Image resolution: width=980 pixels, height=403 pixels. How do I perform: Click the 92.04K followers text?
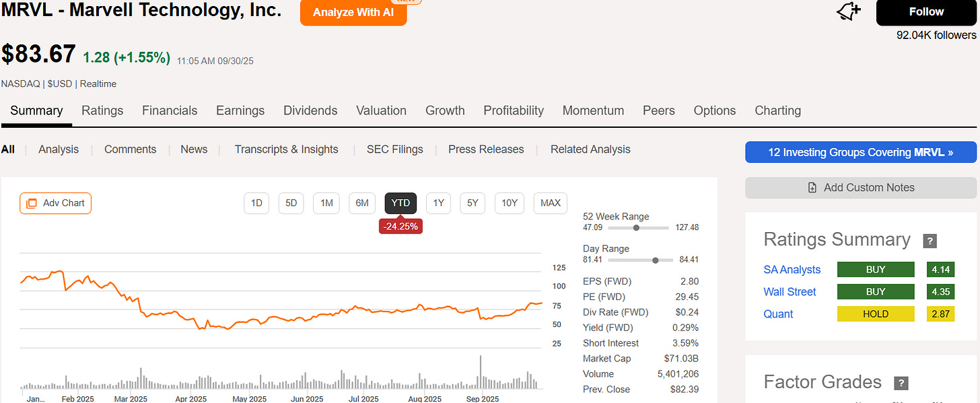click(936, 35)
